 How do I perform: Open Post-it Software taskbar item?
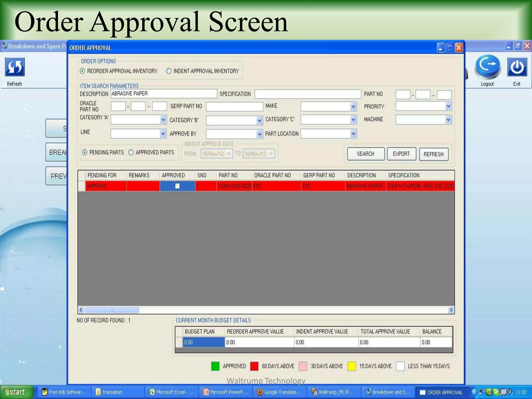point(64,392)
